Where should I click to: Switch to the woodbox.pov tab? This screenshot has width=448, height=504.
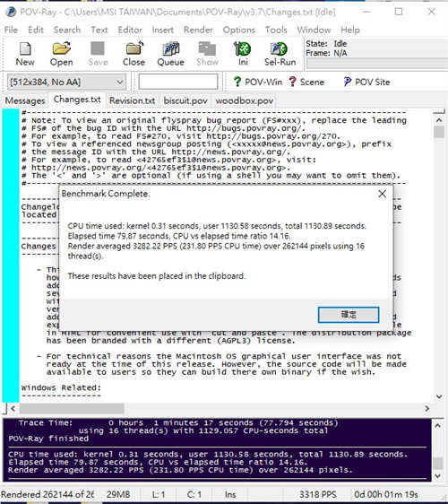click(x=244, y=100)
